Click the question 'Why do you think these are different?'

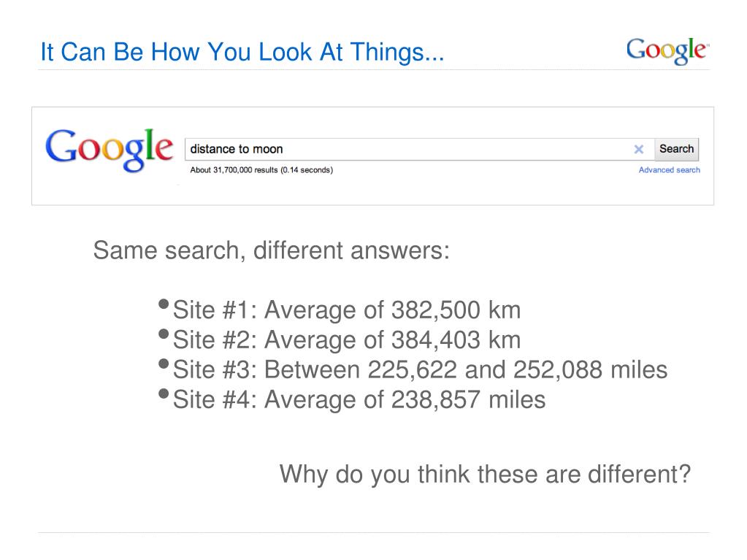485,475
